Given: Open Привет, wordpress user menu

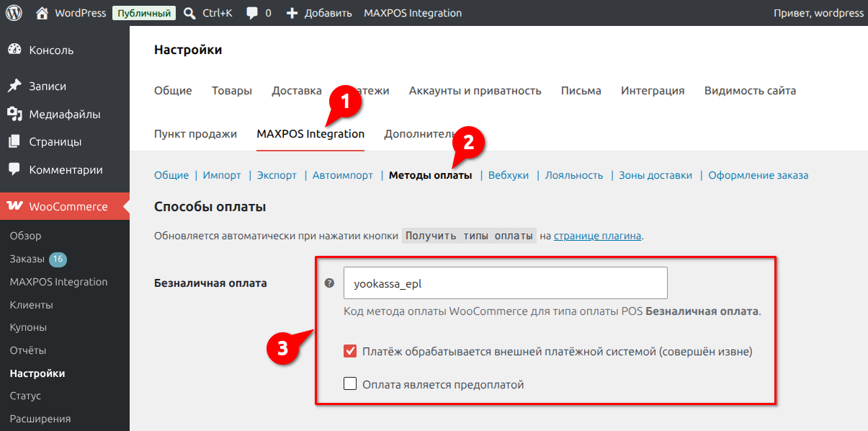Looking at the screenshot, I should (x=818, y=13).
